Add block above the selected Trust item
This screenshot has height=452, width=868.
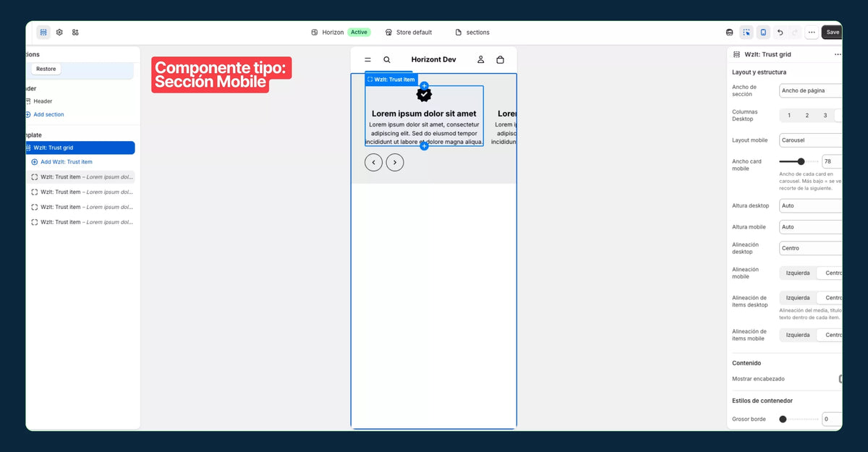425,85
